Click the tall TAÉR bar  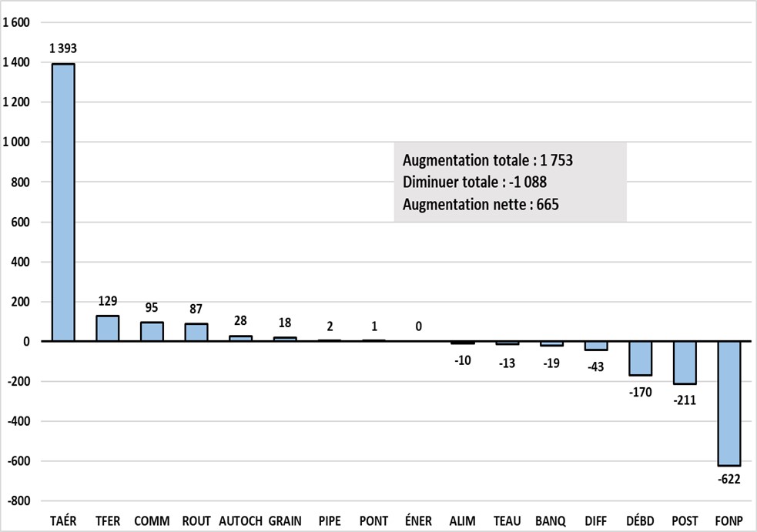point(63,202)
